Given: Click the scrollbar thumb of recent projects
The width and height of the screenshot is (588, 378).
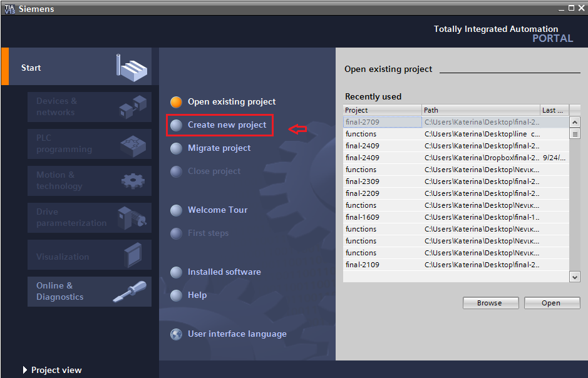Looking at the screenshot, I should [574, 134].
